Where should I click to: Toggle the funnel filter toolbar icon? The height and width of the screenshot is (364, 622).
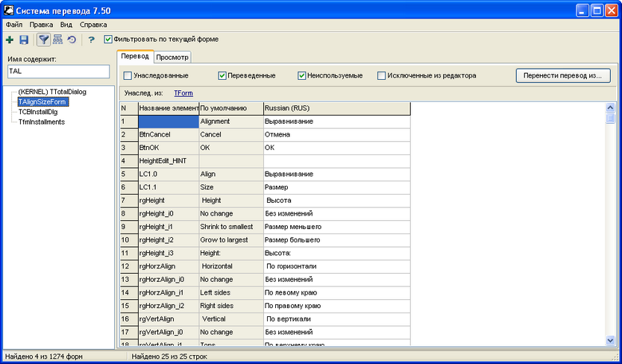[x=44, y=40]
